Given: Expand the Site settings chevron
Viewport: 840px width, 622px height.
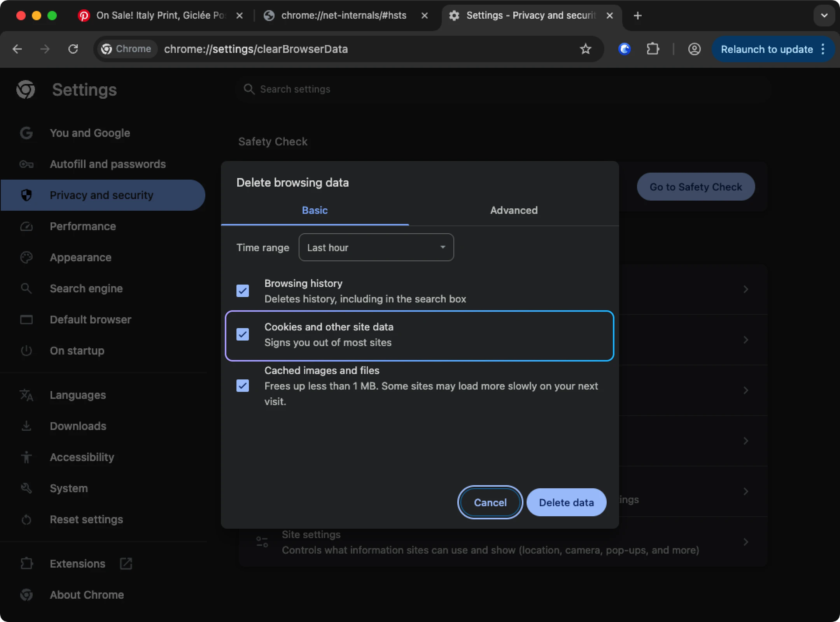Looking at the screenshot, I should tap(745, 542).
